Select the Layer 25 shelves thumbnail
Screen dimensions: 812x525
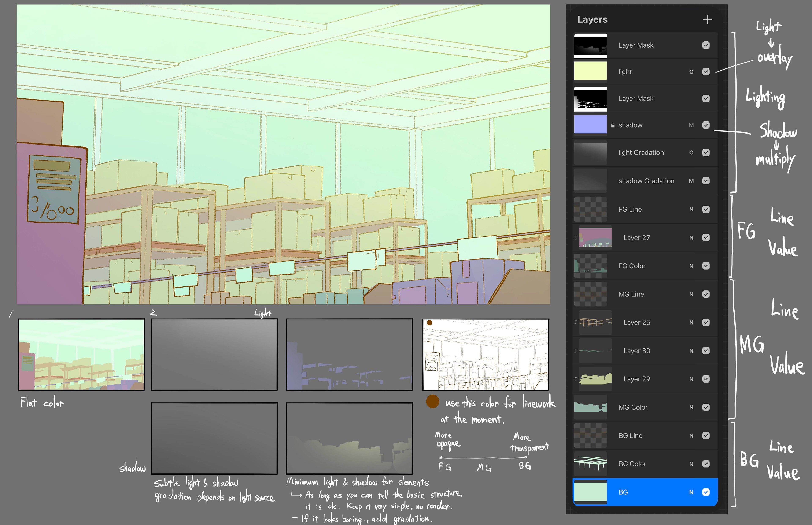point(595,322)
